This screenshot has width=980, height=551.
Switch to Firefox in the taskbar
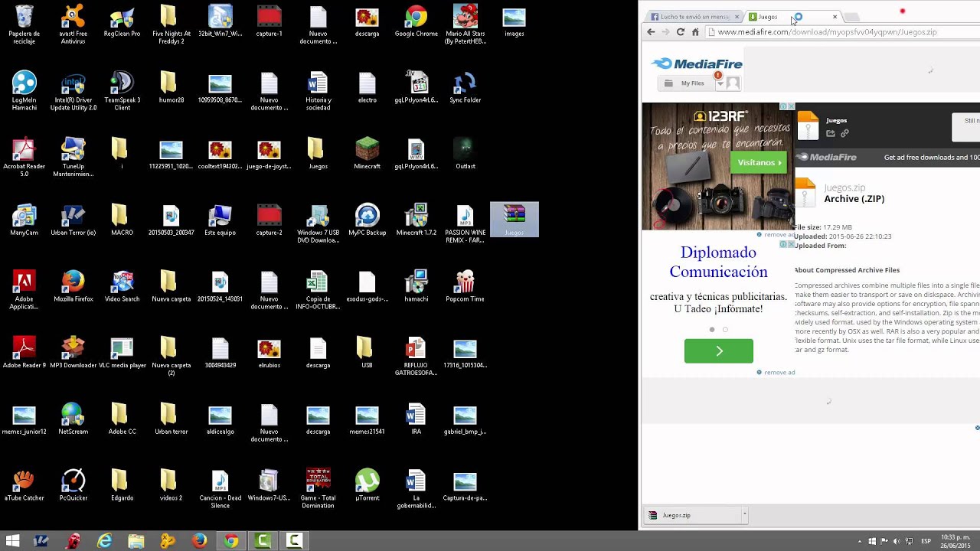(199, 541)
